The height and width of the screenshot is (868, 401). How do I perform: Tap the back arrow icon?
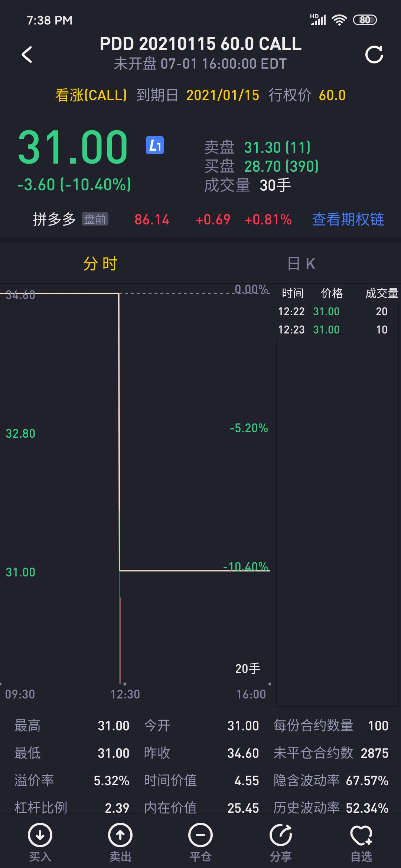point(27,55)
